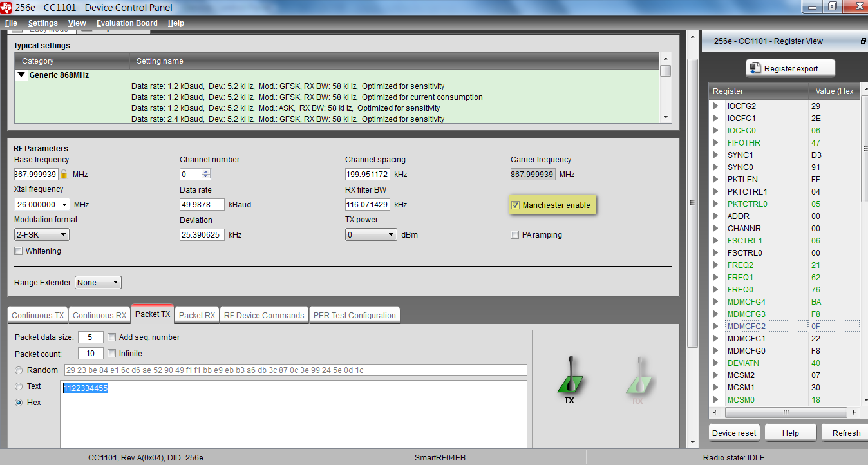This screenshot has width=868, height=465.
Task: Click the Help button below register list
Action: (791, 433)
